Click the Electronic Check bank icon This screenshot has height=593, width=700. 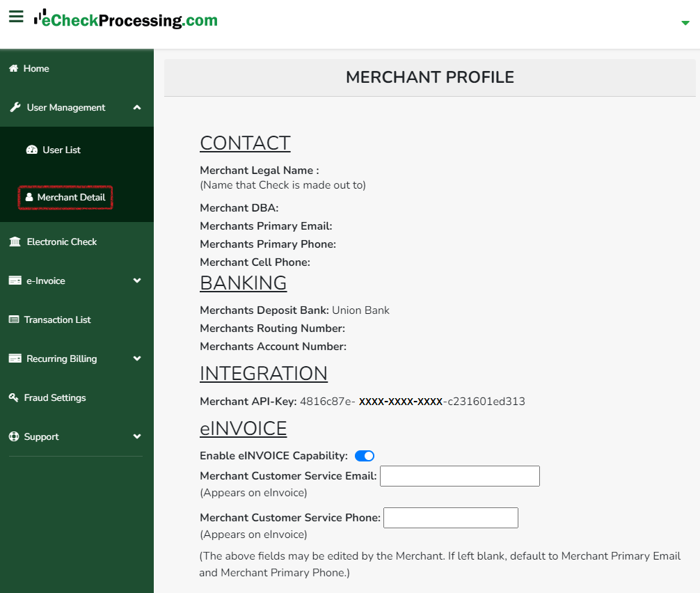15,242
